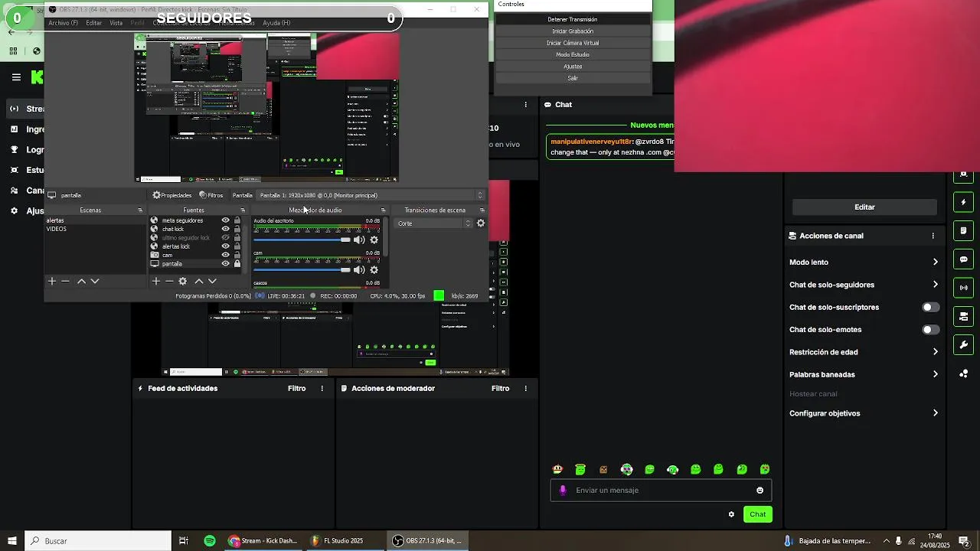The image size is (980, 551).
Task: Open Audio del escritorio settings gear
Action: coord(374,240)
